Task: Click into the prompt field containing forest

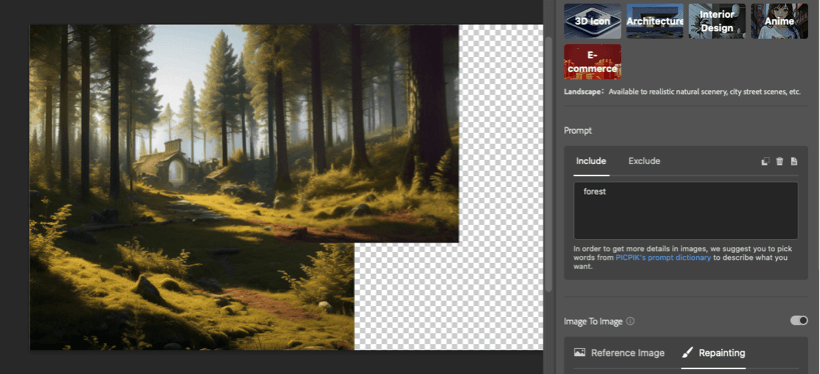Action: tap(686, 210)
